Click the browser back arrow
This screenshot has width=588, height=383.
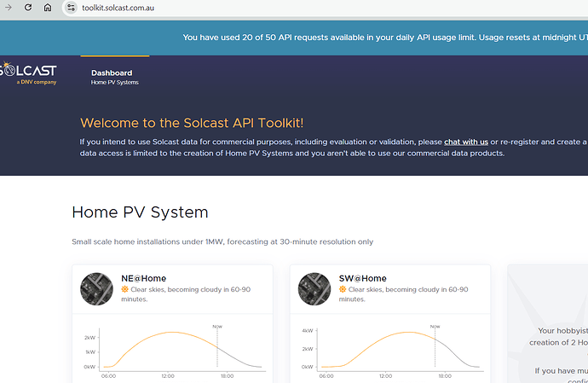8,7
